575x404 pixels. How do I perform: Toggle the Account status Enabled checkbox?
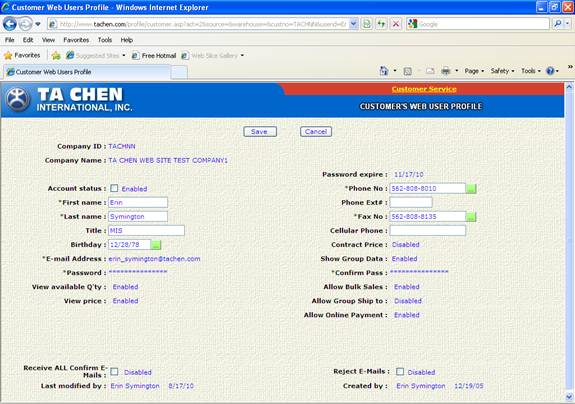coord(114,188)
